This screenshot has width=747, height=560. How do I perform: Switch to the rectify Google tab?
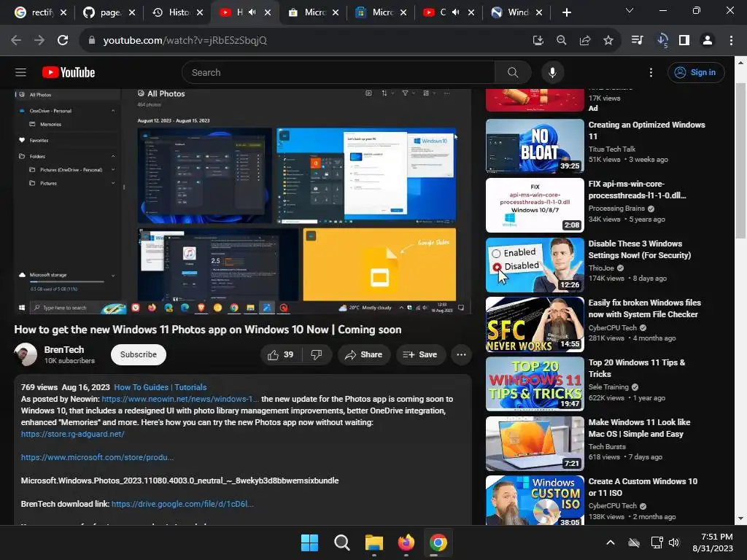coord(34,12)
